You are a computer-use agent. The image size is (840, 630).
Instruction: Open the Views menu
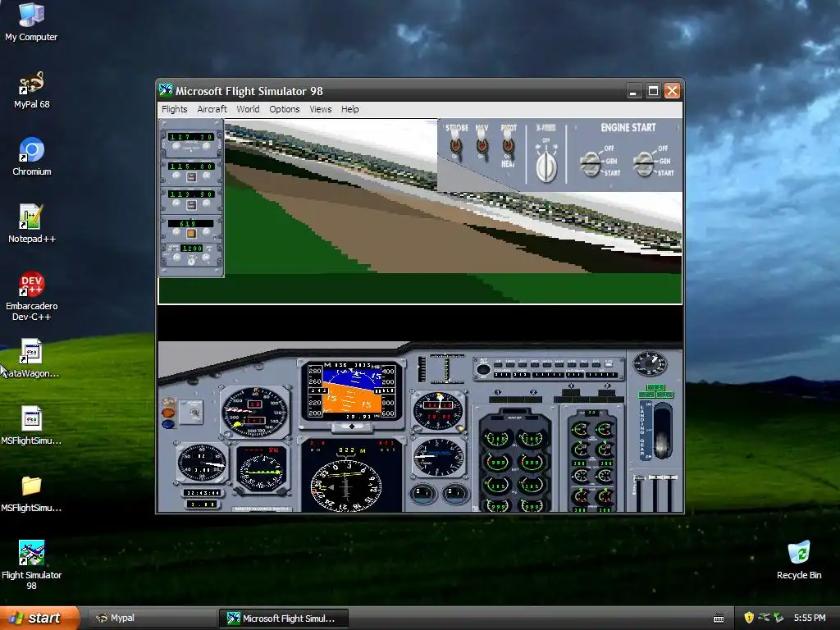tap(321, 109)
